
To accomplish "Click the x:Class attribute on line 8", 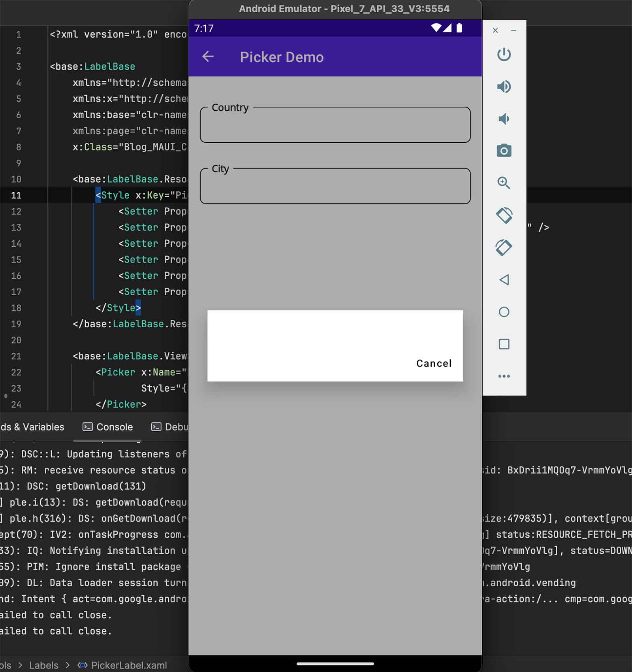I will [x=130, y=147].
